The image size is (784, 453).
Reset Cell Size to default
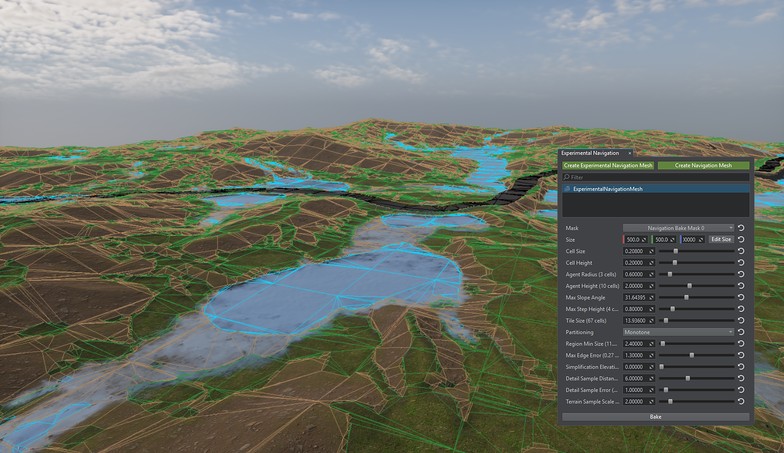(741, 251)
